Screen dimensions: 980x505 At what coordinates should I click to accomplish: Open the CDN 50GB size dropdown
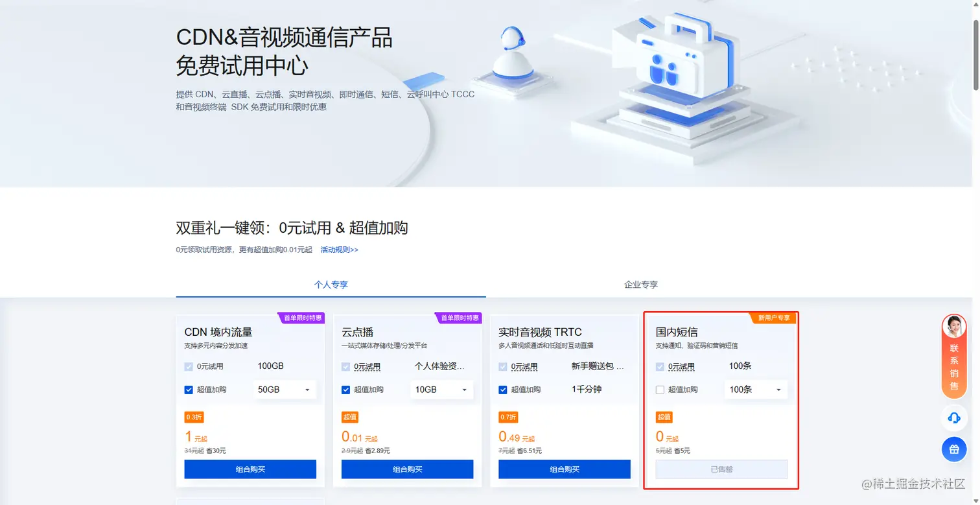coord(285,390)
